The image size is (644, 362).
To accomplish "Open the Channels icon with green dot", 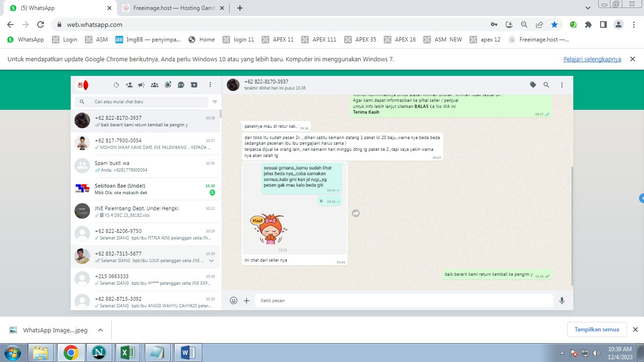I will [168, 85].
